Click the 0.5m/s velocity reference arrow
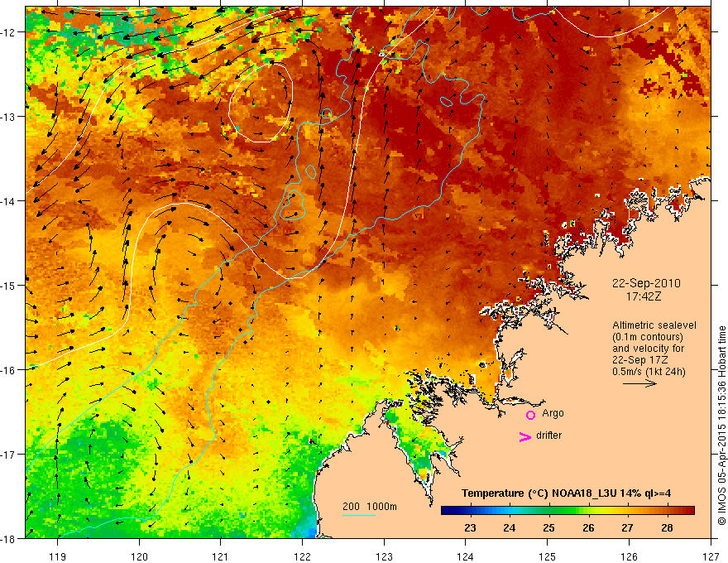Viewport: 728px width, 563px height. pos(639,383)
